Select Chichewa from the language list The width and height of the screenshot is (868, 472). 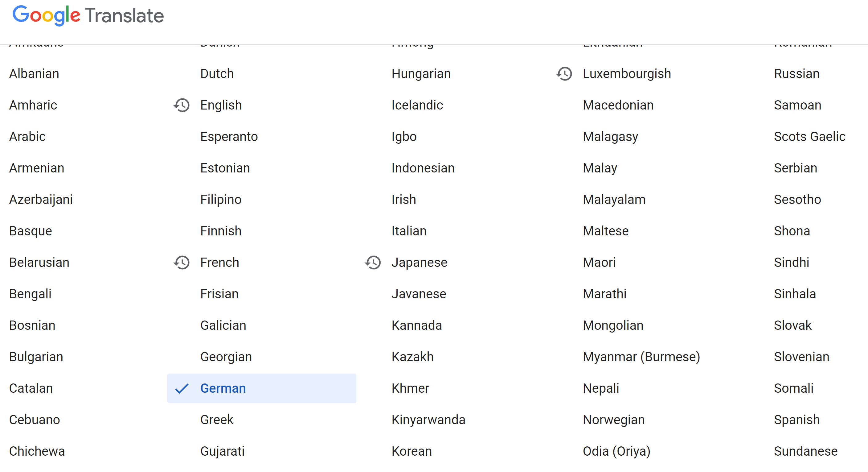point(37,451)
